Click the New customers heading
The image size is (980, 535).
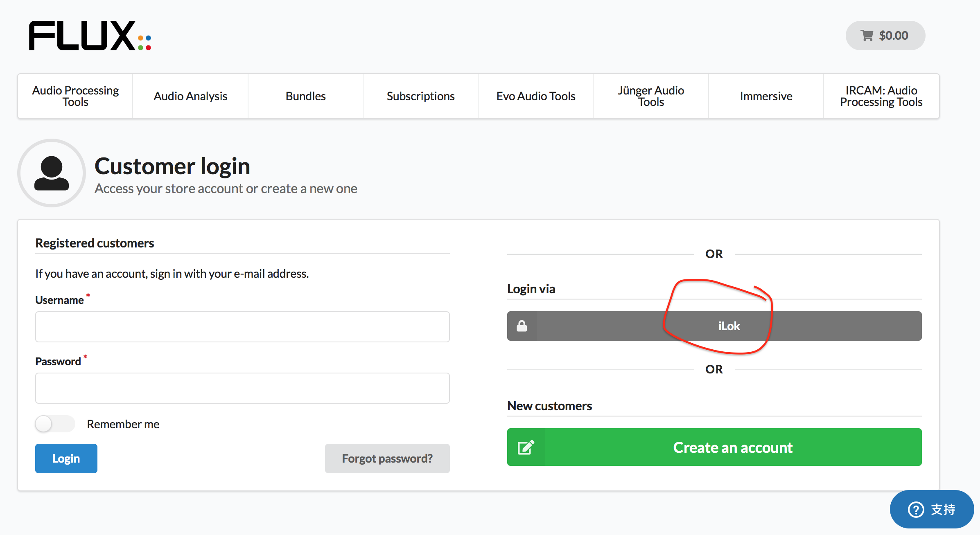[549, 406]
